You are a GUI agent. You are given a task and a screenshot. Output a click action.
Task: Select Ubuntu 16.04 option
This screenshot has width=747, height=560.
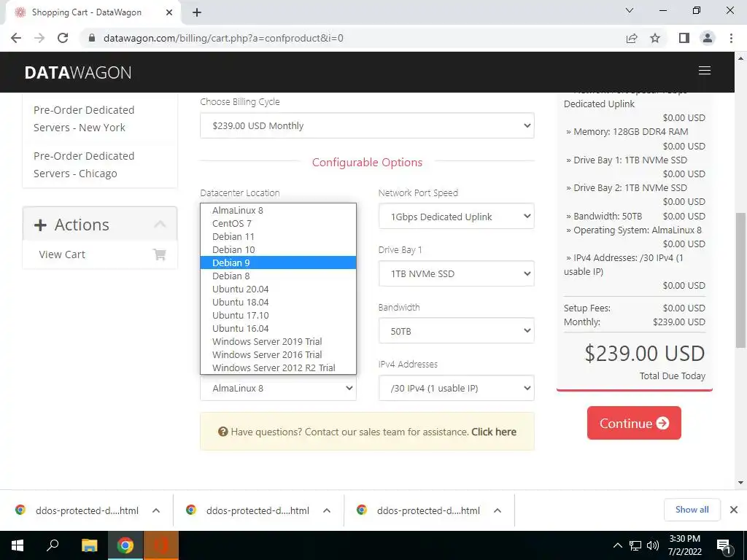(x=278, y=329)
